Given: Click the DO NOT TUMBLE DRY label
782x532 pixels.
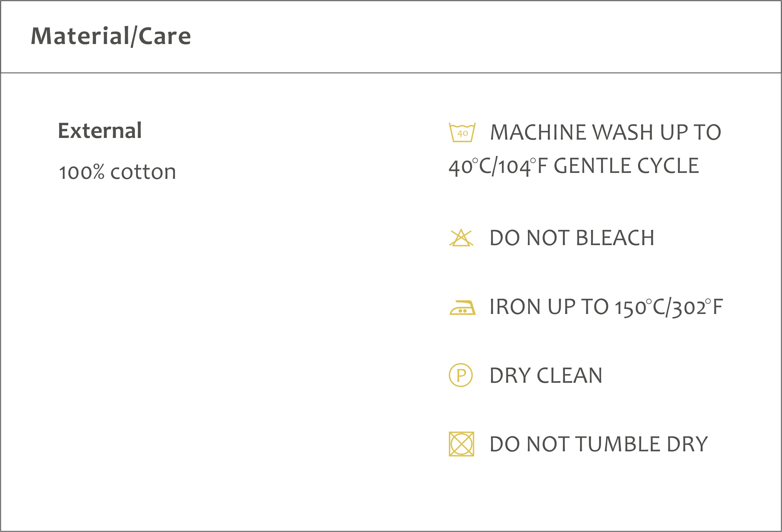Looking at the screenshot, I should [x=598, y=444].
